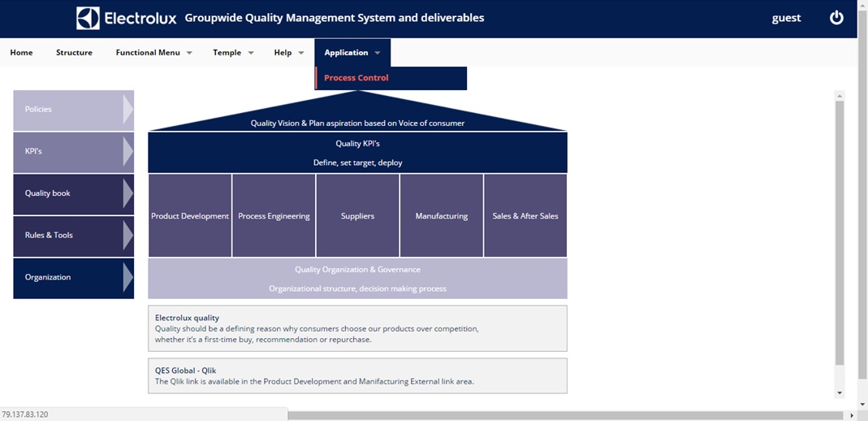868x421 pixels.
Task: Click the Quality Organization & Governance bar
Action: point(357,278)
